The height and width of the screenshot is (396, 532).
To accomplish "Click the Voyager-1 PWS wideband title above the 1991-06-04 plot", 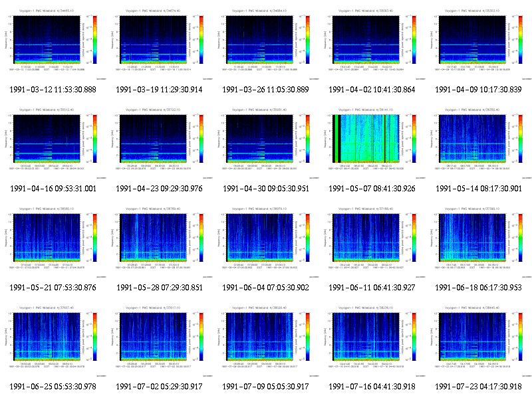I will [x=259, y=209].
